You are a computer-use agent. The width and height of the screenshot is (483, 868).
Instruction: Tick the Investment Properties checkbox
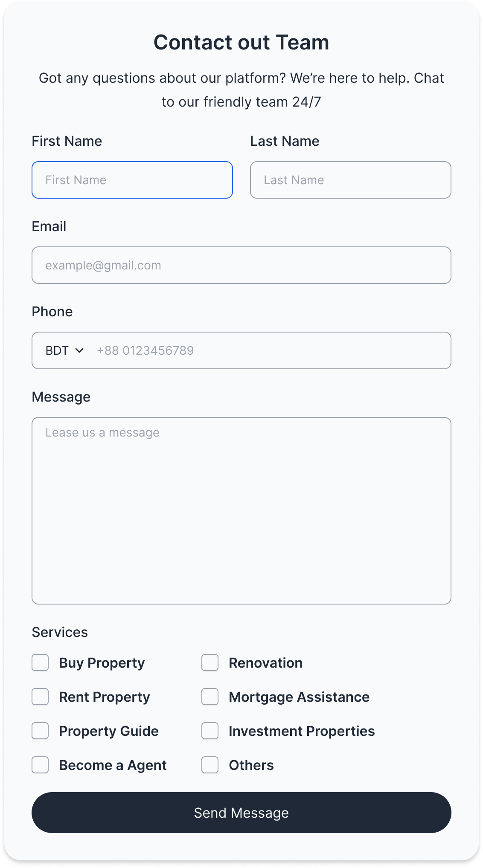(x=210, y=731)
